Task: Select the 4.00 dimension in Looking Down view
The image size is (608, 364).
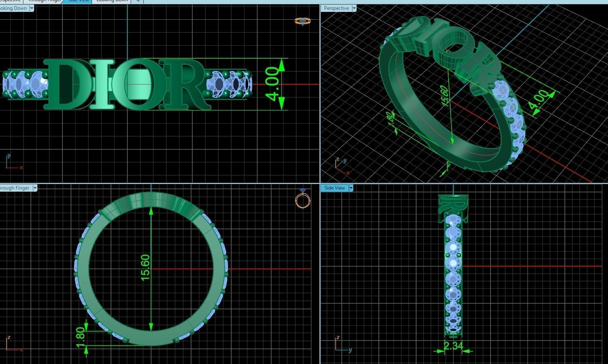Action: (273, 84)
